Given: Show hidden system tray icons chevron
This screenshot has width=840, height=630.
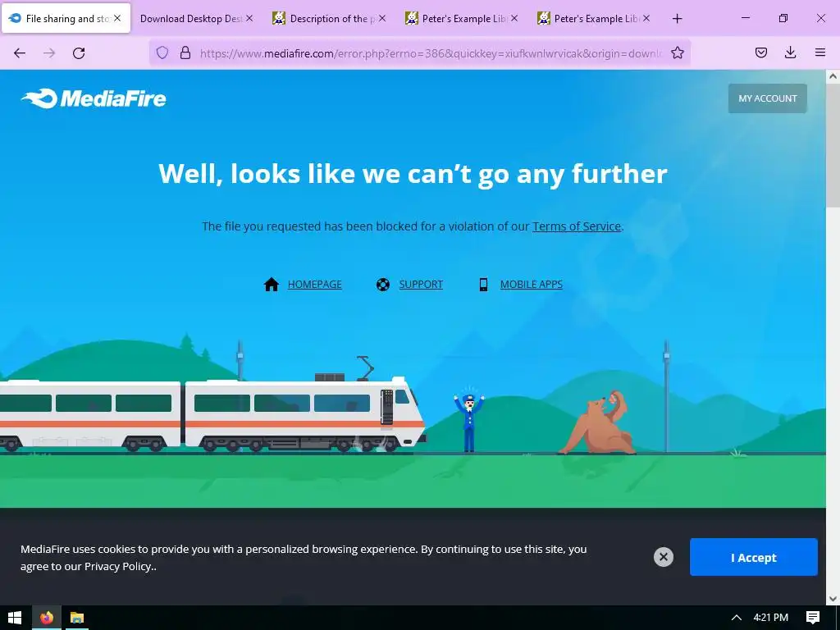Looking at the screenshot, I should click(x=737, y=618).
